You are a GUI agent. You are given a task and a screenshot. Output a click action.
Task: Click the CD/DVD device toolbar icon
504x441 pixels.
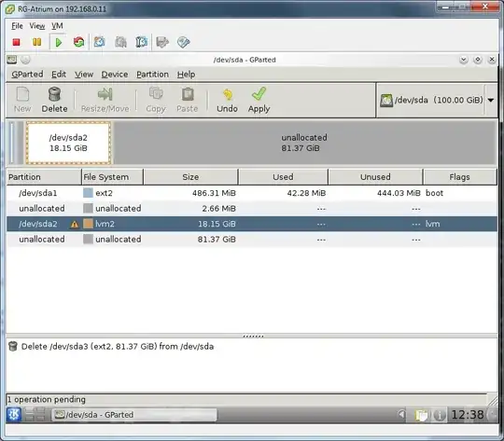pos(183,42)
